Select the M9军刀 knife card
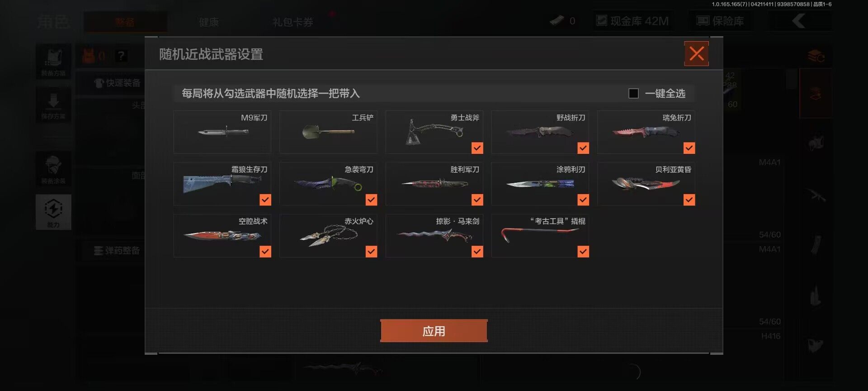 click(222, 132)
